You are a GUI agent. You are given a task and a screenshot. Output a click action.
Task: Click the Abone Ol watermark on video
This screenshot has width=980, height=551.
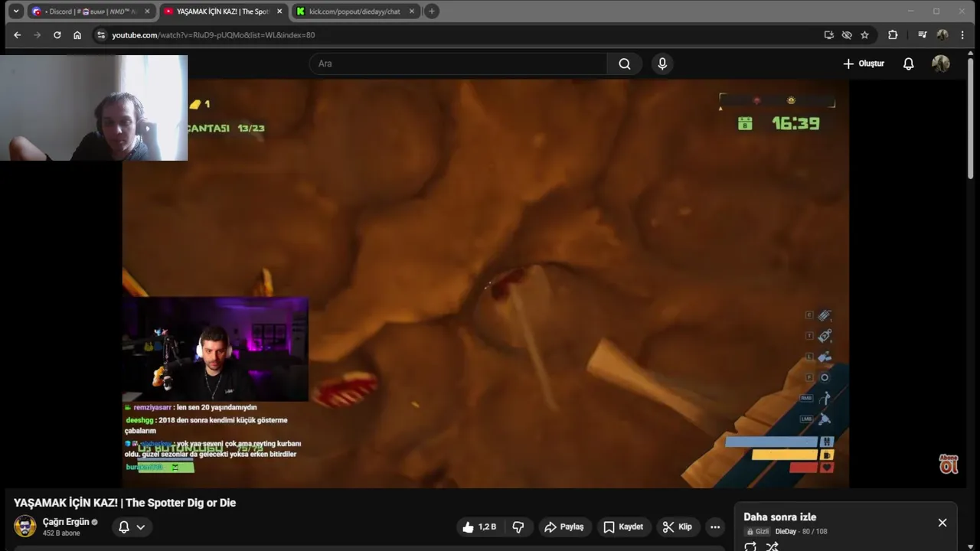pyautogui.click(x=949, y=464)
